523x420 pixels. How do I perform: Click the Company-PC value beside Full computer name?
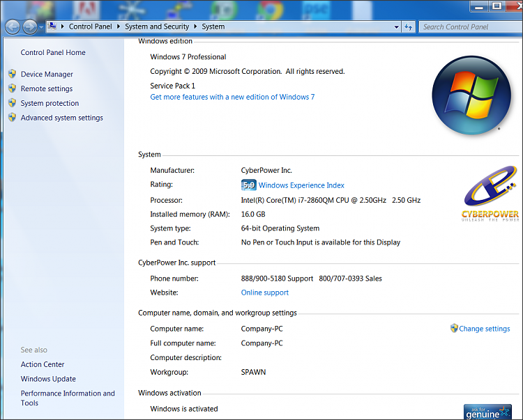261,343
